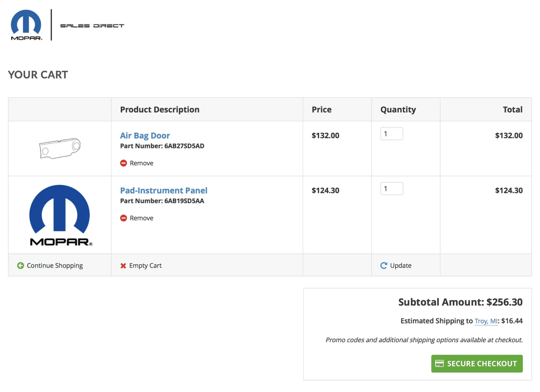Open the Air Bag Door product thumbnail
The height and width of the screenshot is (392, 540).
(x=60, y=148)
